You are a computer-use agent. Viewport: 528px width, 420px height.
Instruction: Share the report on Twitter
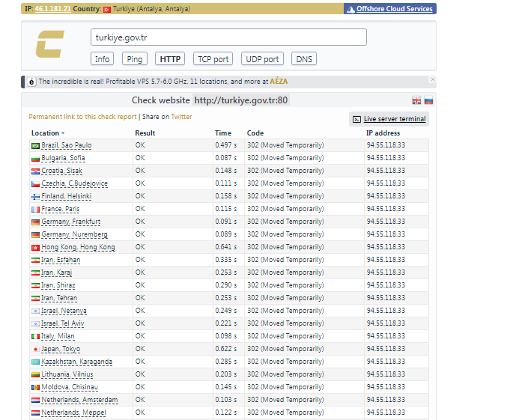(x=181, y=117)
